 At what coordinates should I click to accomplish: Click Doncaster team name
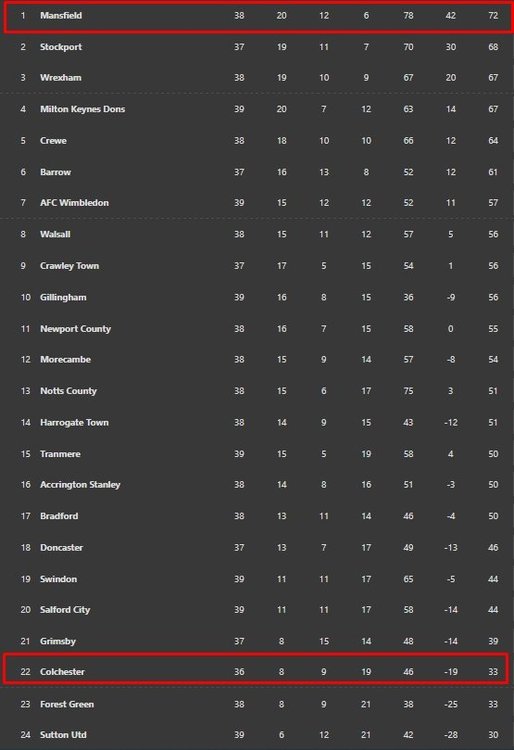pos(61,548)
